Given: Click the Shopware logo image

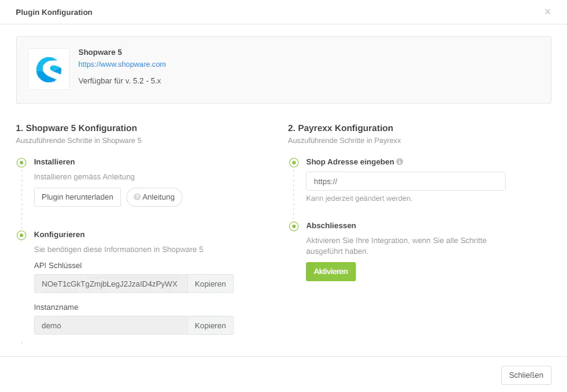Looking at the screenshot, I should pyautogui.click(x=49, y=69).
